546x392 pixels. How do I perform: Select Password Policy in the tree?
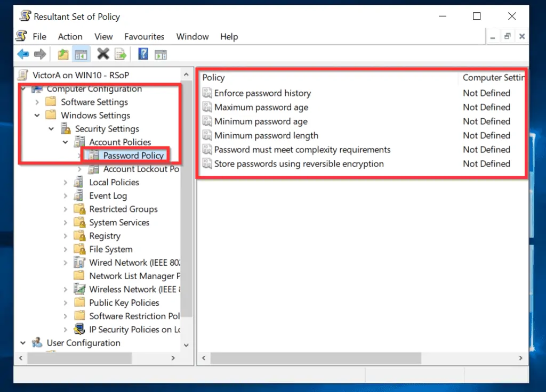[133, 155]
